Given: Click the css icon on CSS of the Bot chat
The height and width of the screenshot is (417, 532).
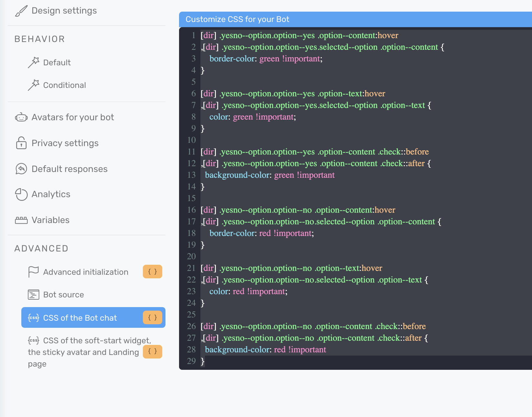Looking at the screenshot, I should pyautogui.click(x=34, y=318).
